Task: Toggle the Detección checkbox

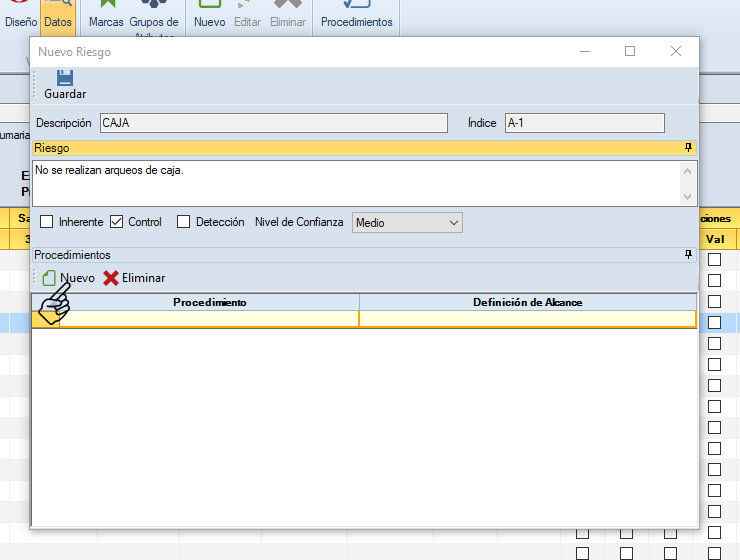Action: click(x=183, y=222)
